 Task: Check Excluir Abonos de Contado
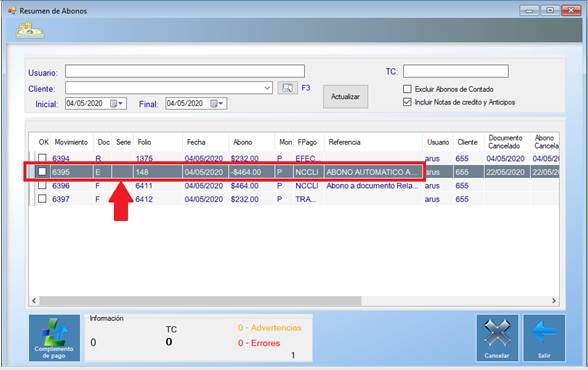407,89
